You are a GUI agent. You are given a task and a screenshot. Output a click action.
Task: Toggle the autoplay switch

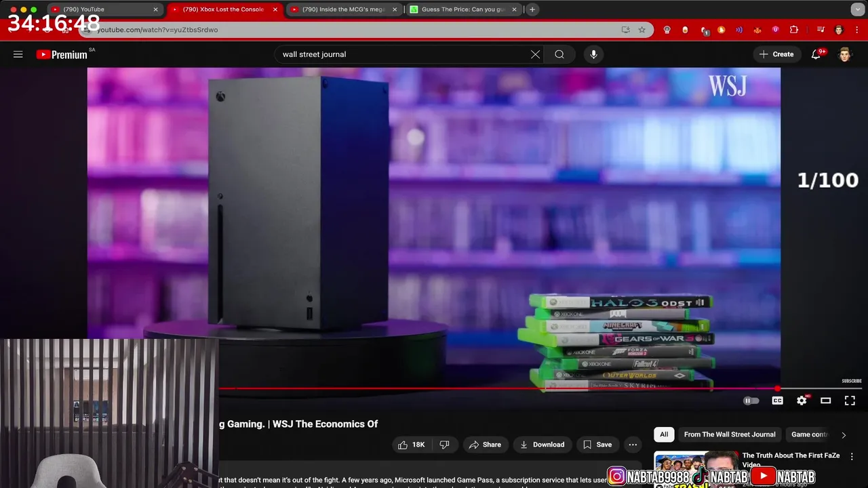(751, 401)
